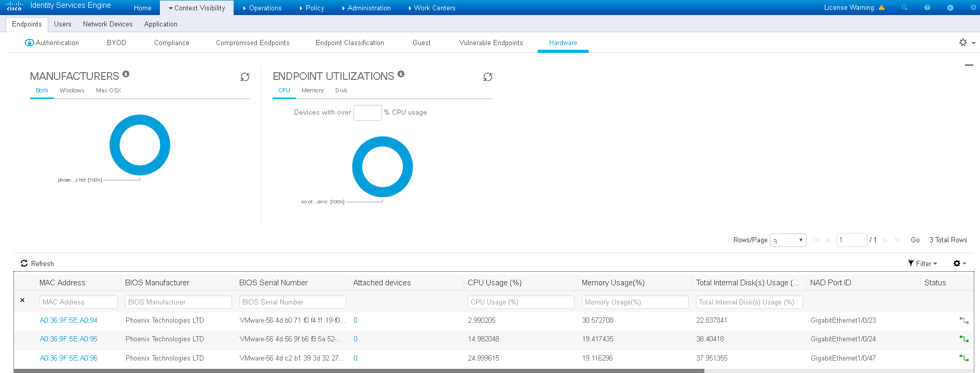Click the Go pagination button

tap(915, 240)
